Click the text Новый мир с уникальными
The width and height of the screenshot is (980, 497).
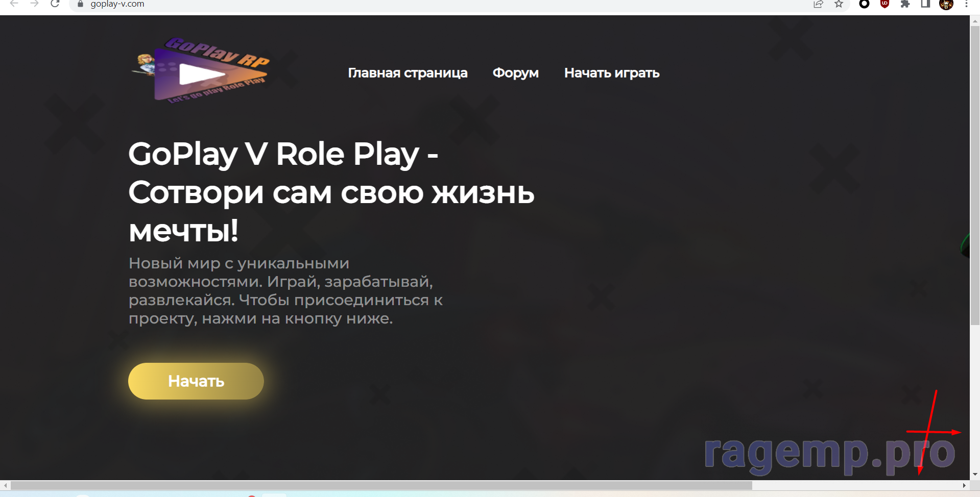tap(239, 263)
